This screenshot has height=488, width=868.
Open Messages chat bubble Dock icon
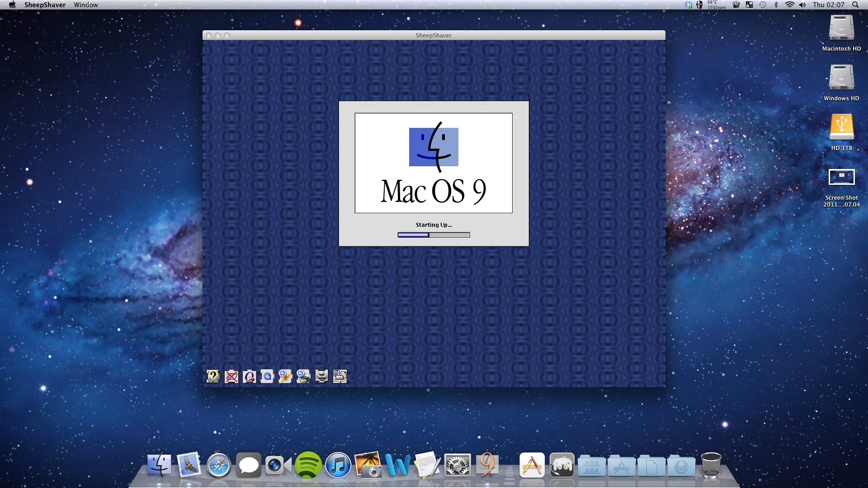249,465
